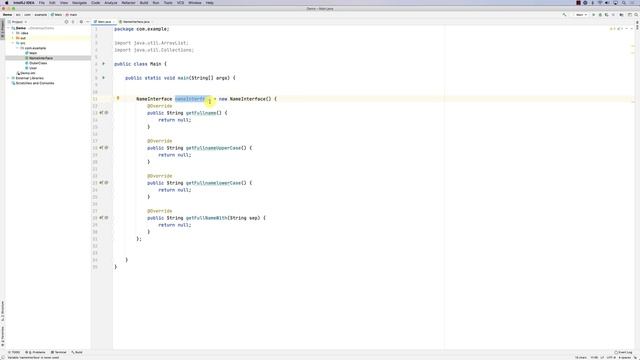The height and width of the screenshot is (360, 640).
Task: Click the implements gutter icon beside getFullNameWith
Action: coord(101,218)
